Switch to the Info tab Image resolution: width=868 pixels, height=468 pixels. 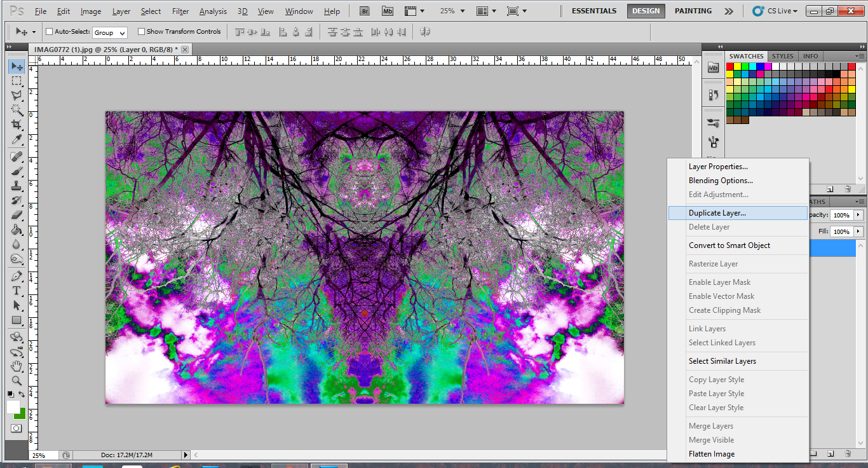click(811, 56)
